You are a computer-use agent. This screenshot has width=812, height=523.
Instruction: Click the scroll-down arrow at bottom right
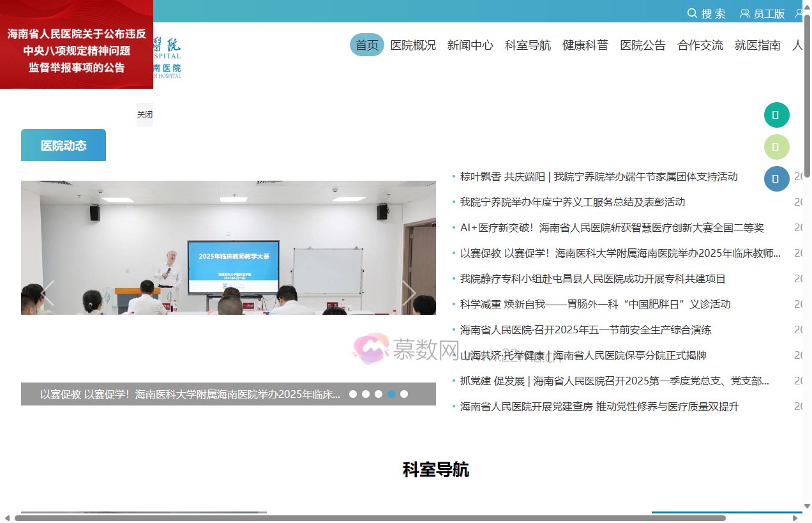(806, 506)
